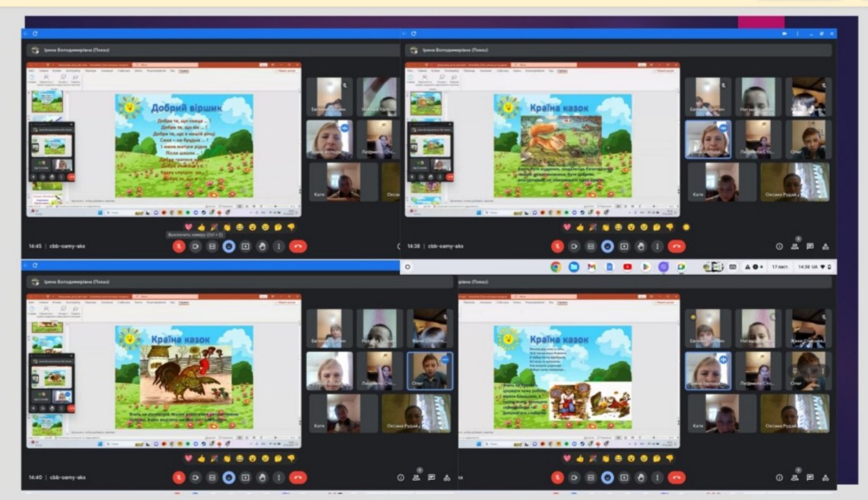Open YouTube from the shelf
The height and width of the screenshot is (500, 868).
[x=627, y=267]
